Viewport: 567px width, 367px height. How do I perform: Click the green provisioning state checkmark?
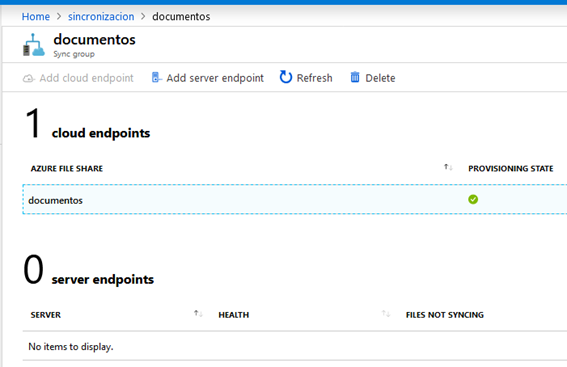click(473, 199)
